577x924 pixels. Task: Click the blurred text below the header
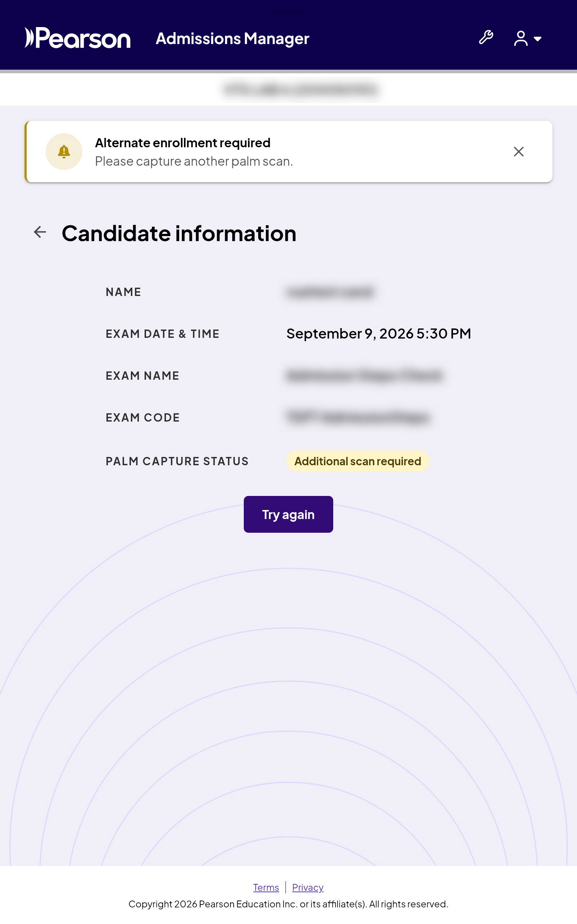pyautogui.click(x=301, y=90)
